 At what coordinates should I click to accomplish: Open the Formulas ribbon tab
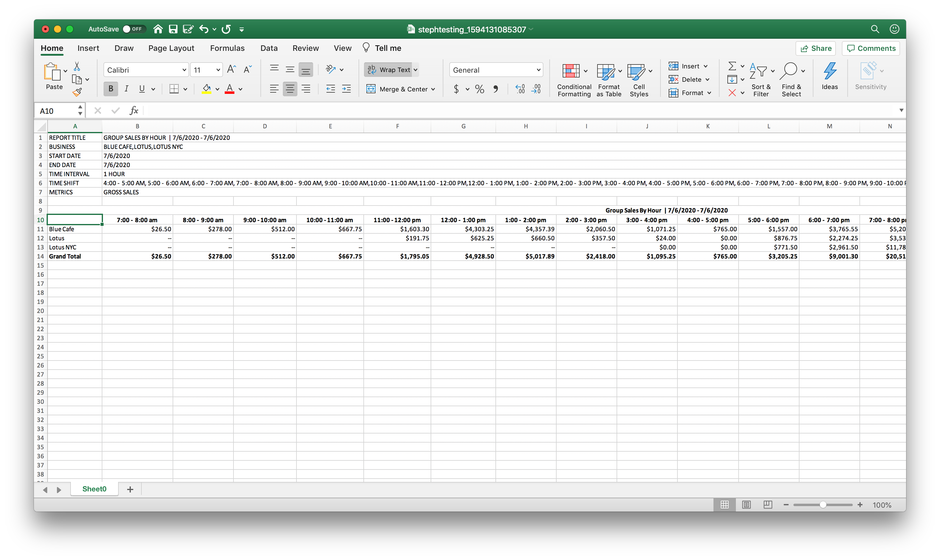pyautogui.click(x=227, y=48)
